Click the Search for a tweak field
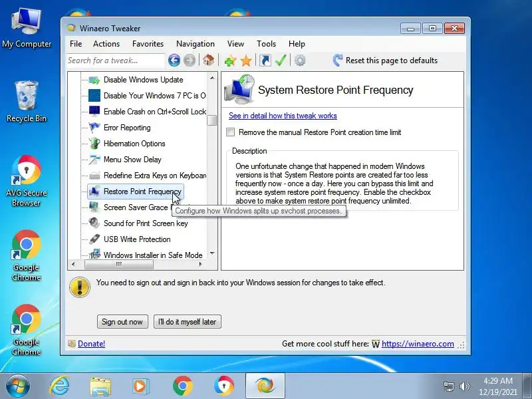Image resolution: width=532 pixels, height=399 pixels. tap(115, 61)
